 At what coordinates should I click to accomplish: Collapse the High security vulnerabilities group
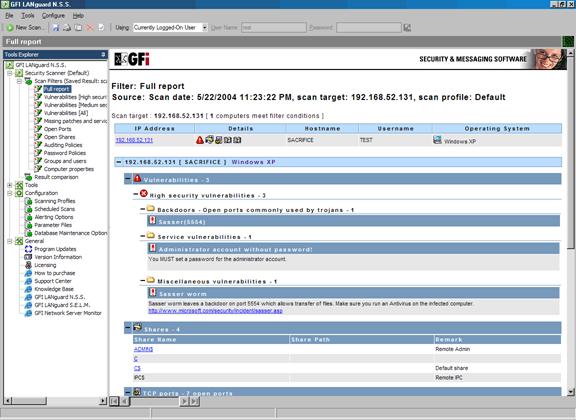pos(136,194)
